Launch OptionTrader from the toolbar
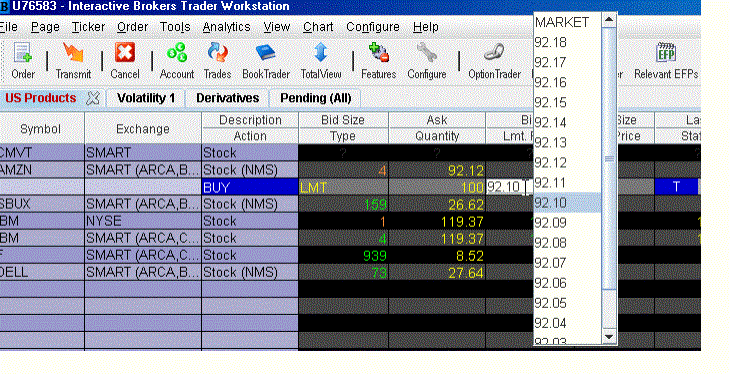The image size is (730, 374). click(x=494, y=61)
